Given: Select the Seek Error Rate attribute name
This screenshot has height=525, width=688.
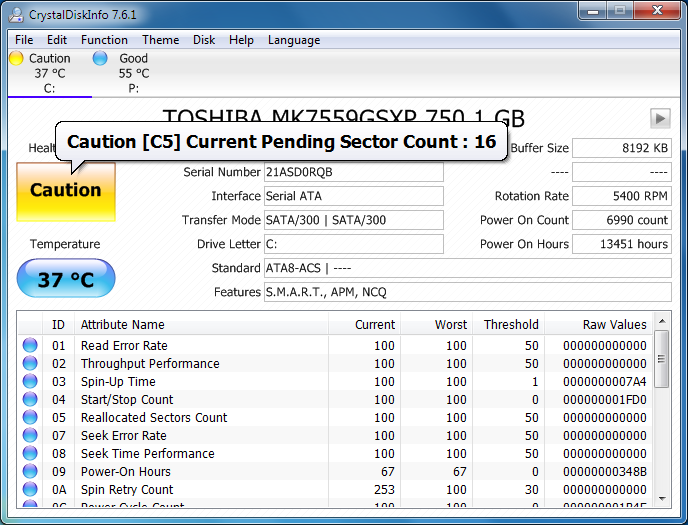Looking at the screenshot, I should click(x=124, y=436).
